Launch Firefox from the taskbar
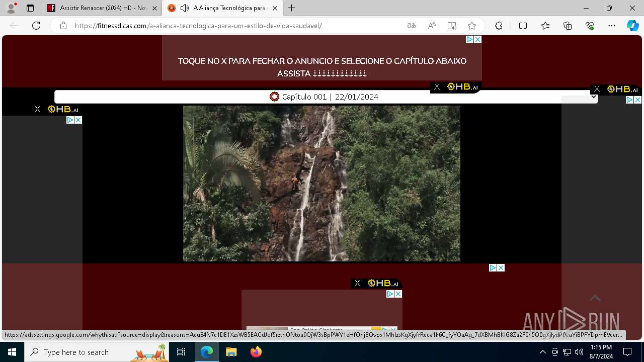Screen dimensions: 644x362 (256, 352)
